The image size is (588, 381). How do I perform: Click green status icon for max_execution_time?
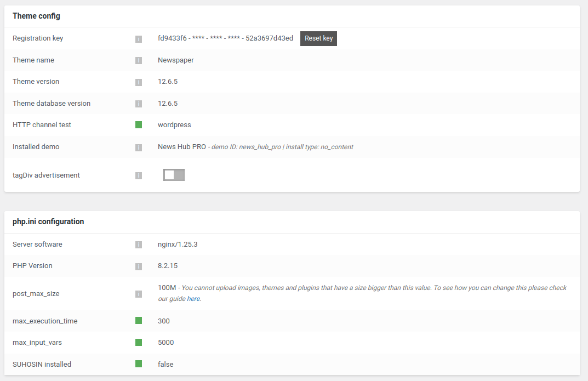(x=139, y=321)
